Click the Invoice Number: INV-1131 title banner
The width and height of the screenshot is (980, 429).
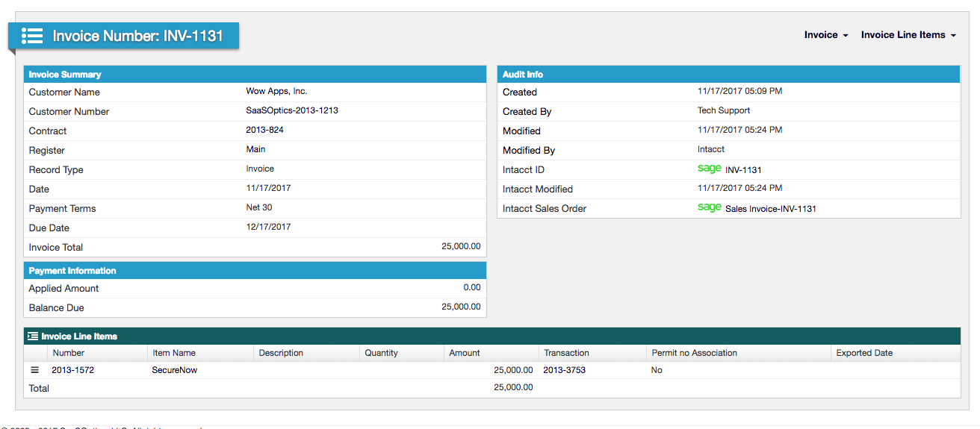click(x=124, y=35)
